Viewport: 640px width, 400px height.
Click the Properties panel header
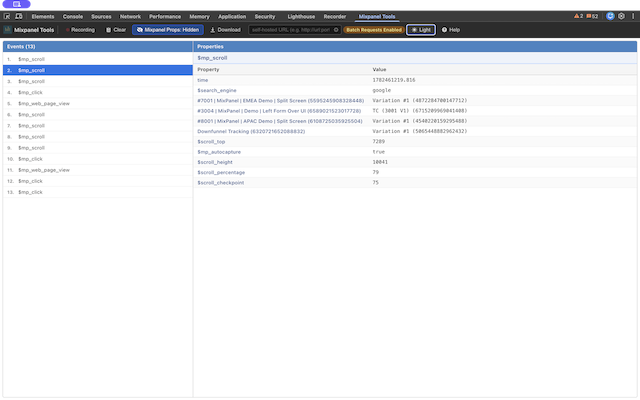coord(415,47)
